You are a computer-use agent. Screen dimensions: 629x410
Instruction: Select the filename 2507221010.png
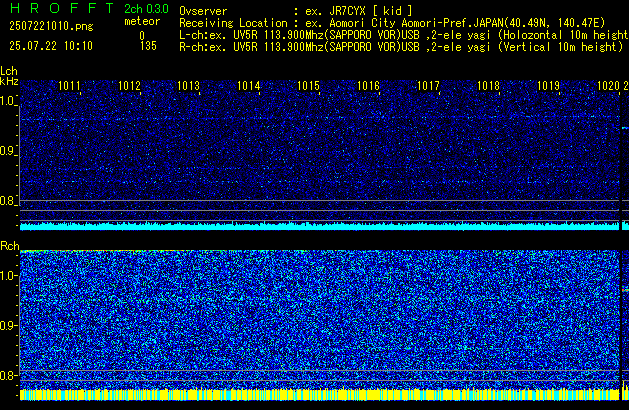click(51, 26)
